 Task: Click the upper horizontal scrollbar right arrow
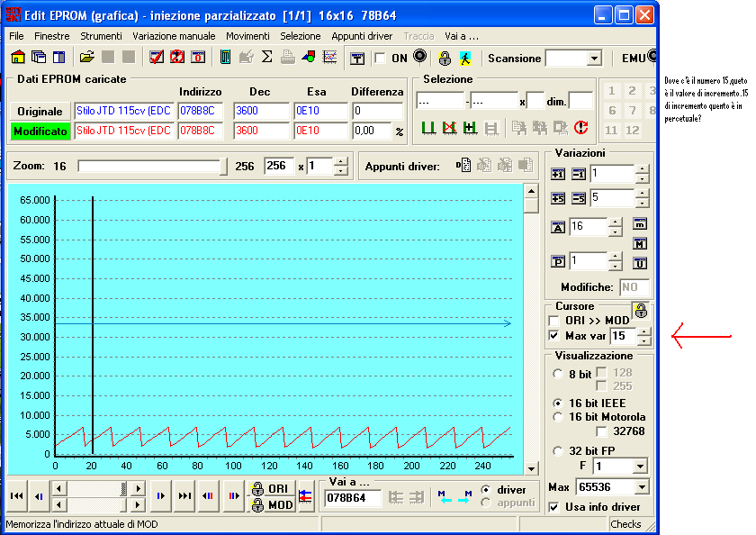(x=138, y=489)
